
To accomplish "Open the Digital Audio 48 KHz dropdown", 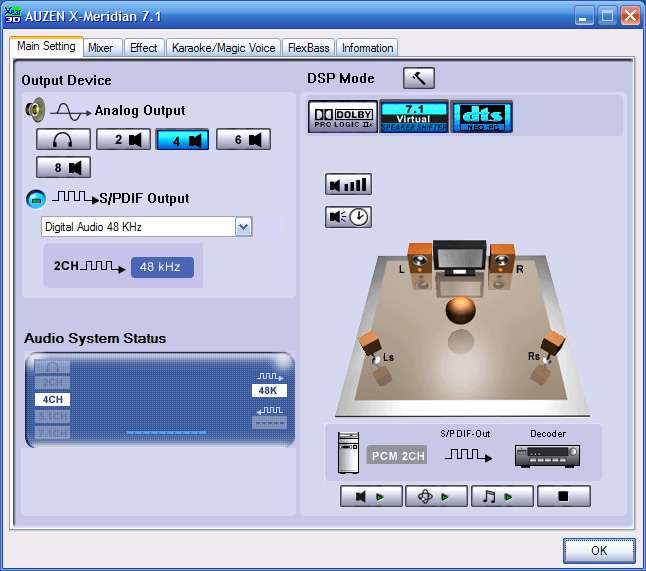I will coord(243,227).
